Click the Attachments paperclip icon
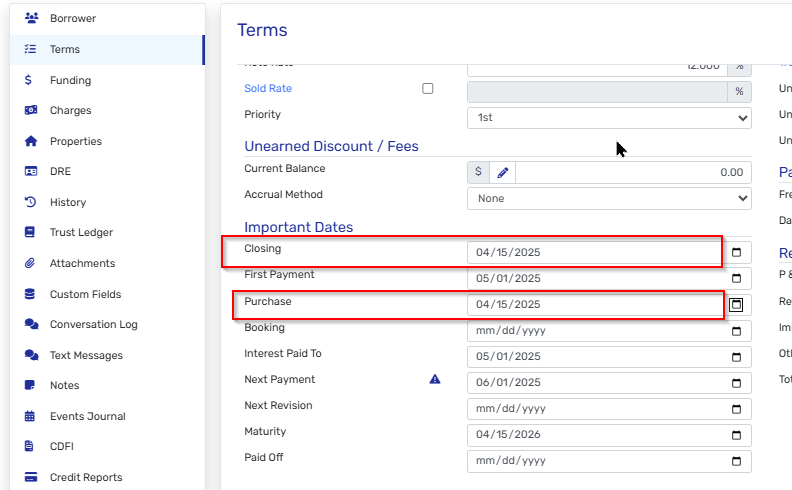This screenshot has width=792, height=490. (x=31, y=264)
